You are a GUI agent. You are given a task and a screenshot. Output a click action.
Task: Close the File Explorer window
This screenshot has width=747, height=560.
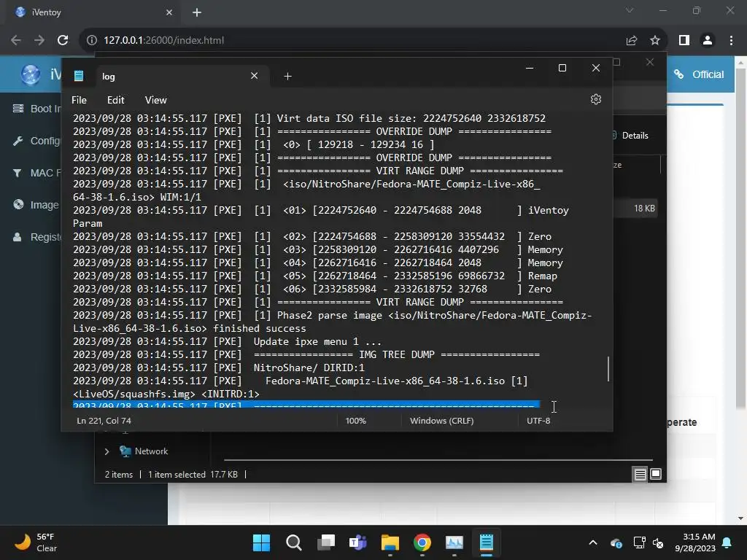(650, 63)
